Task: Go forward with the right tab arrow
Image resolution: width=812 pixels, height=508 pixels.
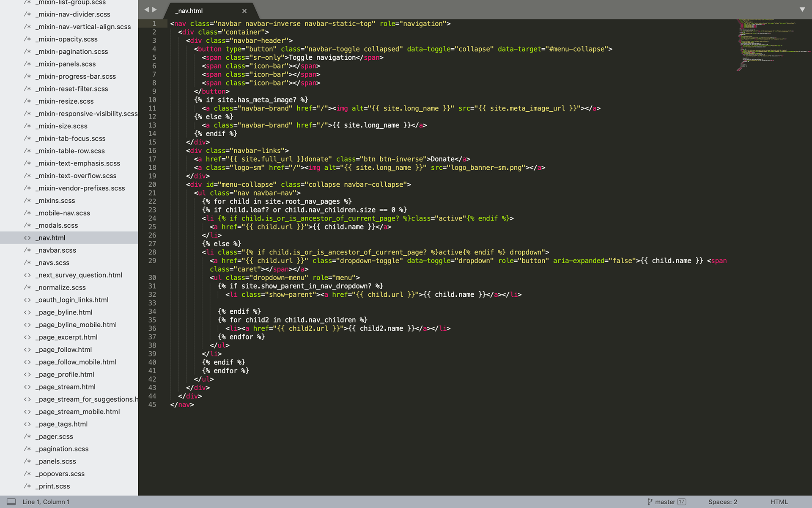Action: point(154,9)
